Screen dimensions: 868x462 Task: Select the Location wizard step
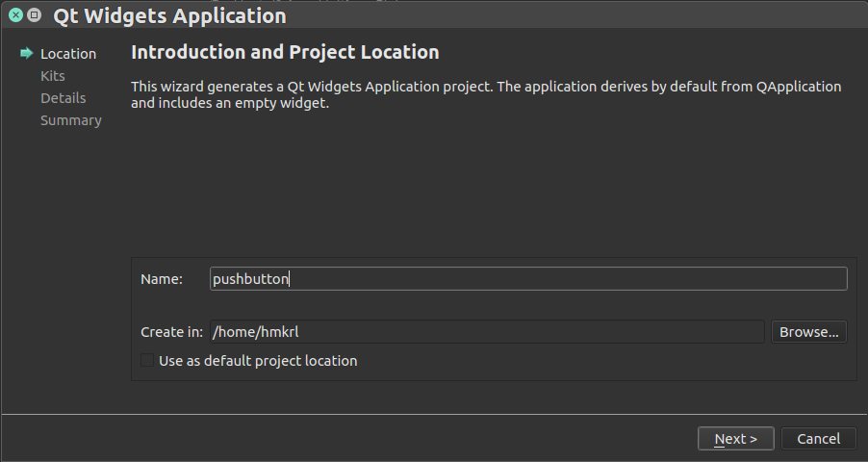(68, 54)
